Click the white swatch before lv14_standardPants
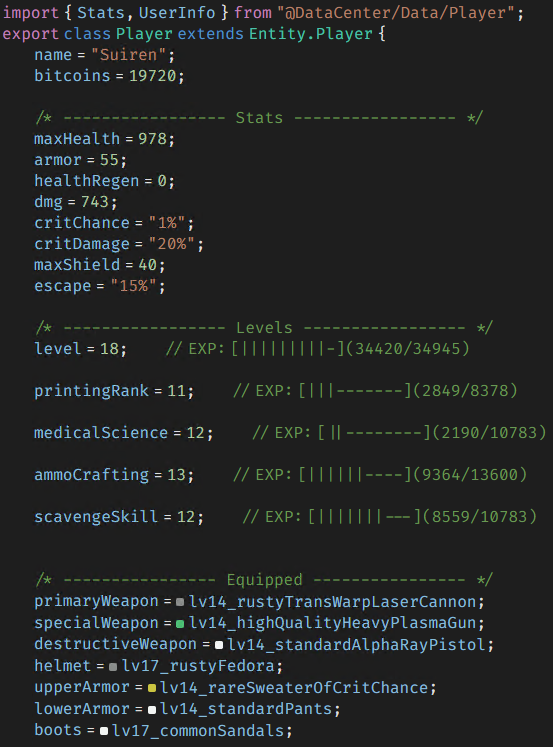The width and height of the screenshot is (553, 747). [x=151, y=709]
